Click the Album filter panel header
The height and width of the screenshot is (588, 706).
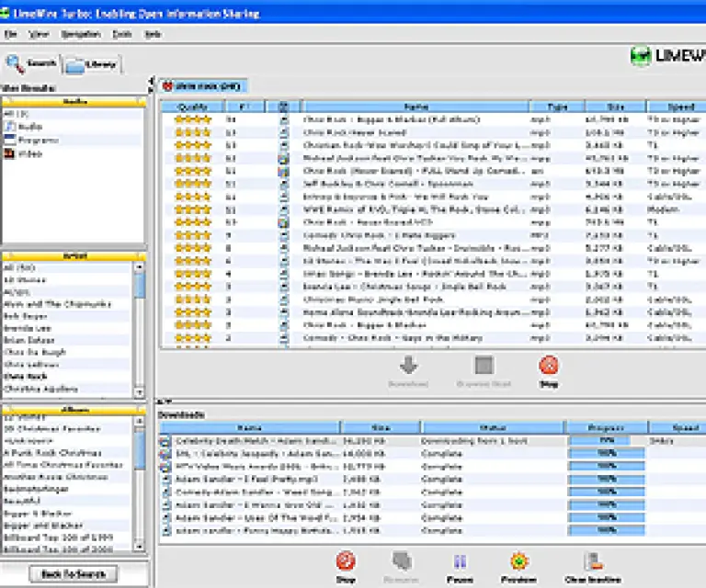point(74,410)
